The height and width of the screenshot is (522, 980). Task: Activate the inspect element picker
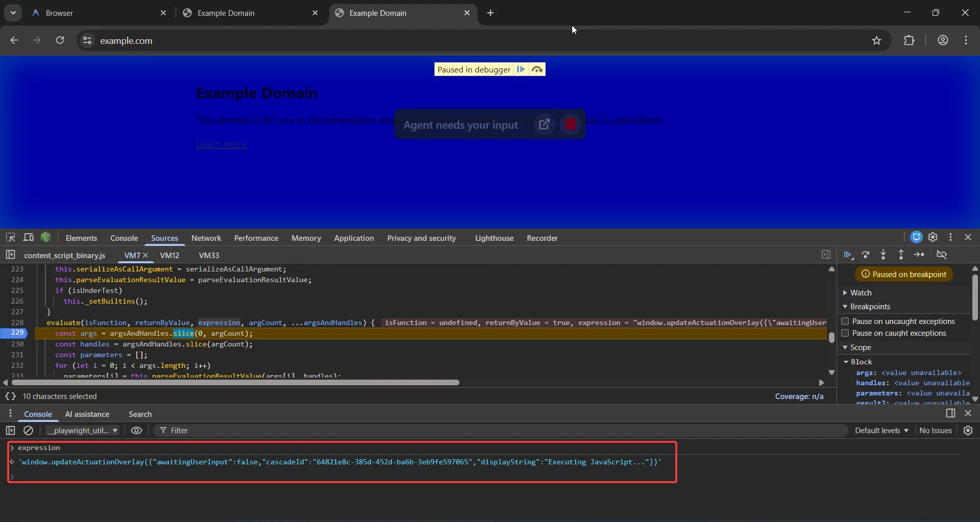[x=10, y=238]
